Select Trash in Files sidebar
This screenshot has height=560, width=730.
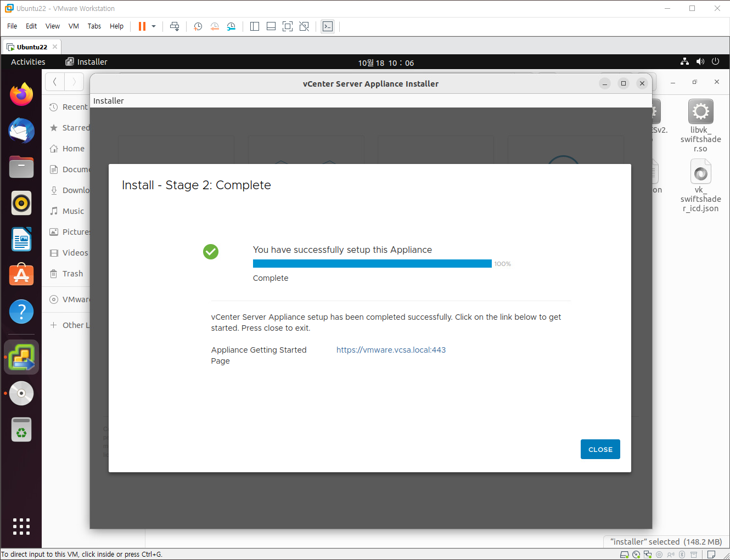click(66, 274)
